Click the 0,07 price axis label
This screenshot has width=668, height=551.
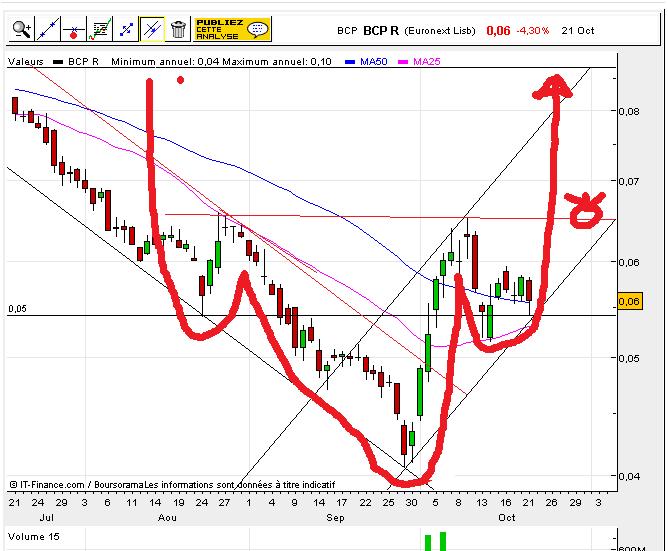coord(629,182)
